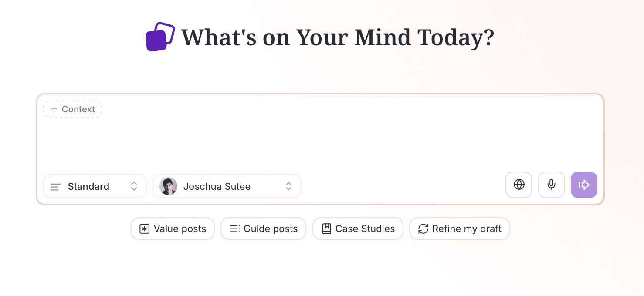Choose the Value posts quick action
Viewport: 644px width, 296px height.
point(173,228)
